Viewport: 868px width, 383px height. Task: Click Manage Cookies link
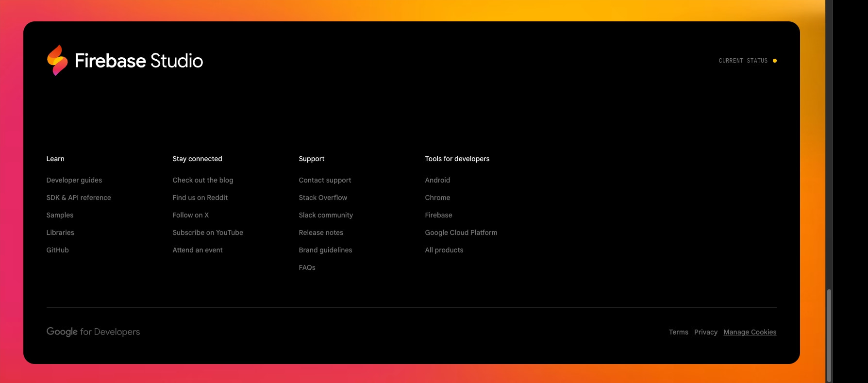pyautogui.click(x=750, y=332)
